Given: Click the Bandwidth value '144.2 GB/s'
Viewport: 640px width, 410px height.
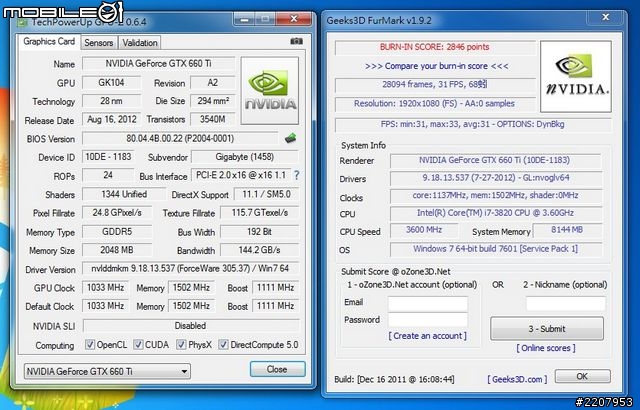Looking at the screenshot, I should coord(259,250).
